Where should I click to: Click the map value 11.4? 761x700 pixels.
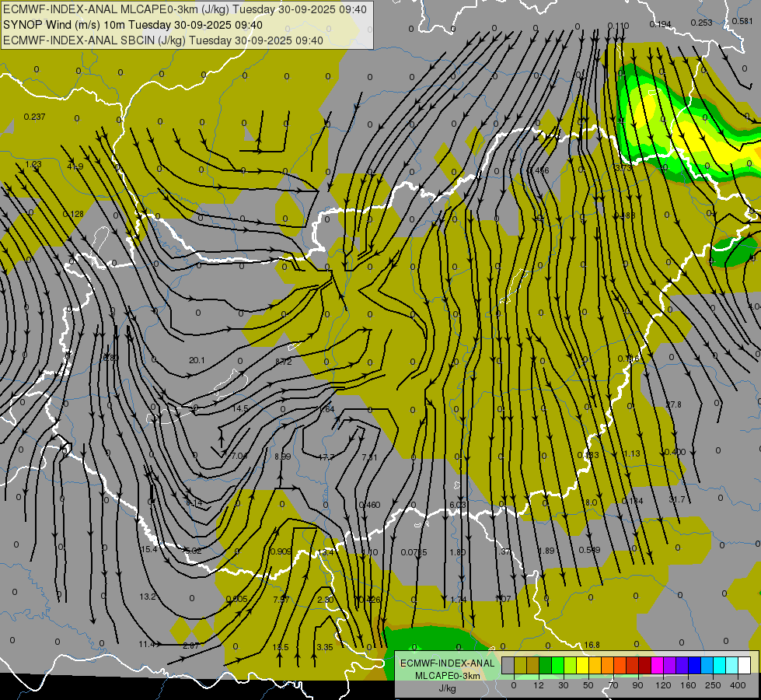(147, 645)
